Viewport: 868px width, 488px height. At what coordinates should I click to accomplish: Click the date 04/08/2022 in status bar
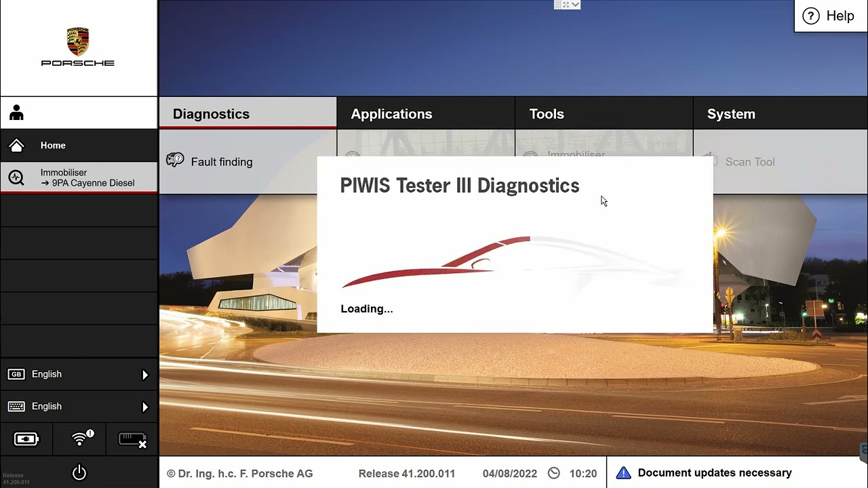(x=509, y=474)
